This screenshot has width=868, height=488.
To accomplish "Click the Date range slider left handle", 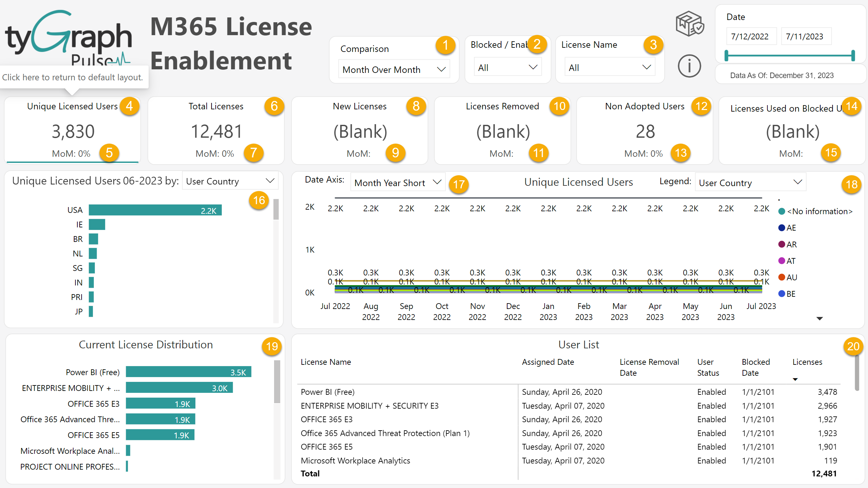I will click(x=726, y=55).
